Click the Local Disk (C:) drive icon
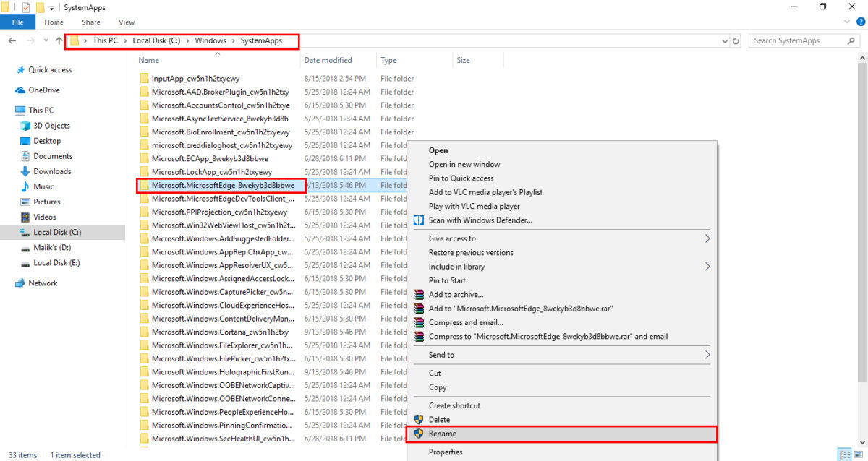Image resolution: width=868 pixels, height=461 pixels. tap(25, 232)
